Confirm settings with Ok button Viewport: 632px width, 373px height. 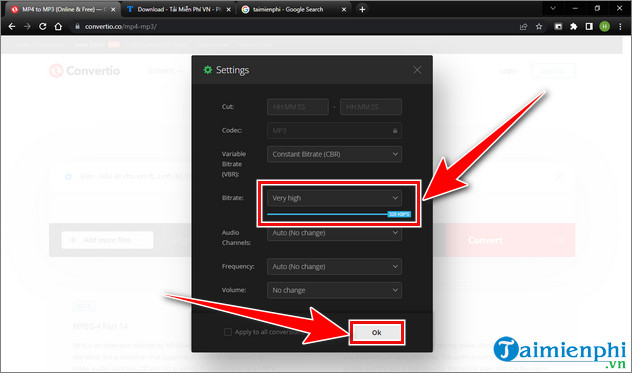(376, 333)
